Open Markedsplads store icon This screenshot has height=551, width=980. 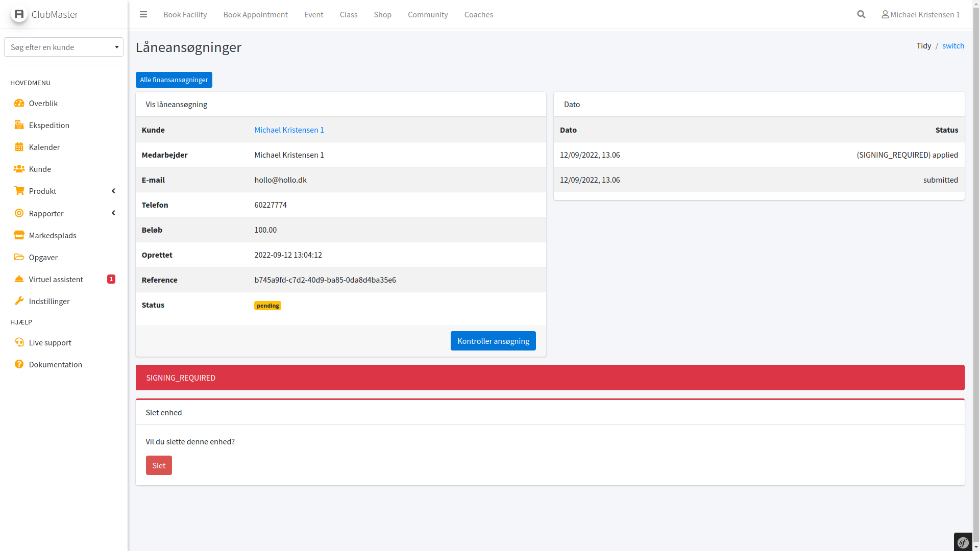(x=19, y=235)
